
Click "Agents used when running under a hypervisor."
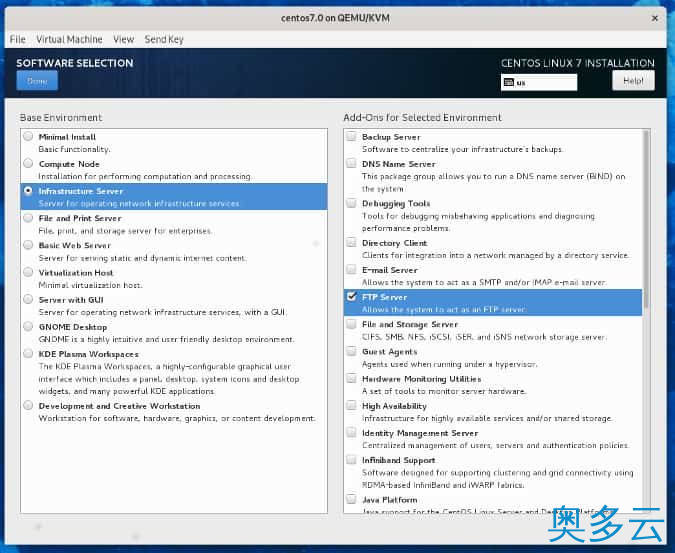pyautogui.click(x=449, y=364)
